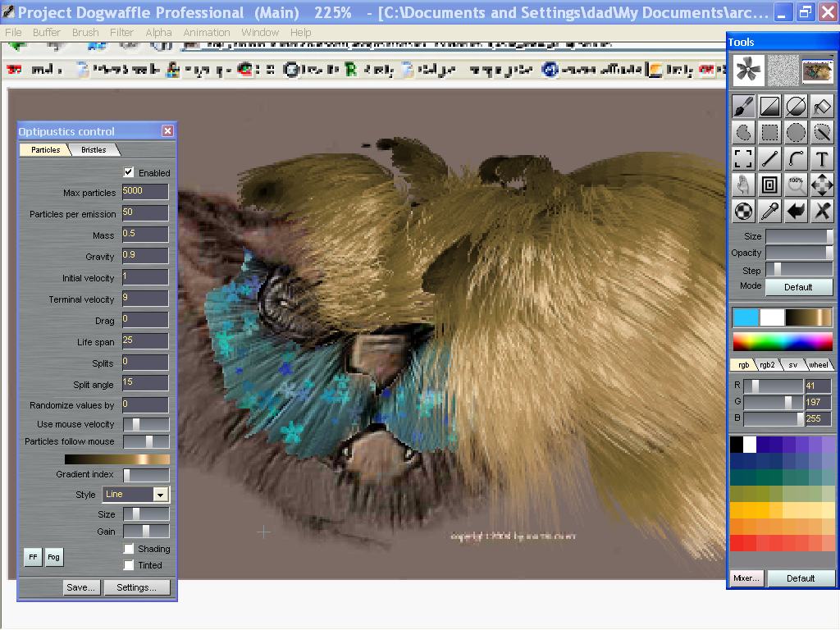
Task: Select the paint brush tool
Action: pos(743,107)
